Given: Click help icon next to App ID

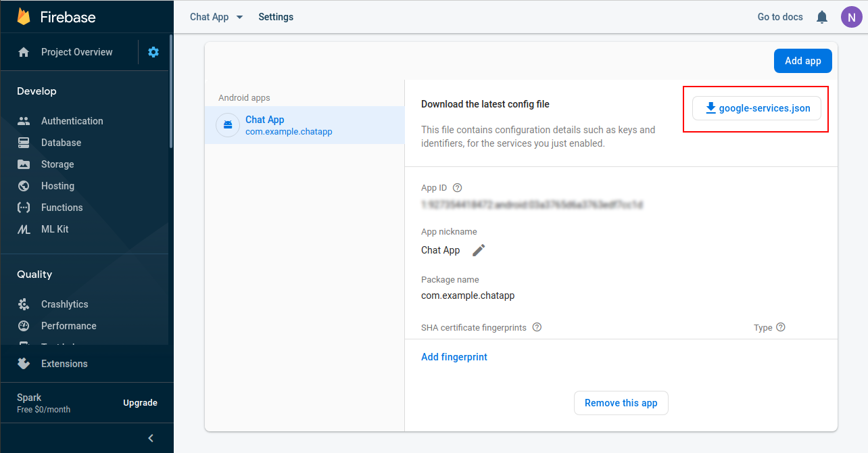Looking at the screenshot, I should coord(457,188).
